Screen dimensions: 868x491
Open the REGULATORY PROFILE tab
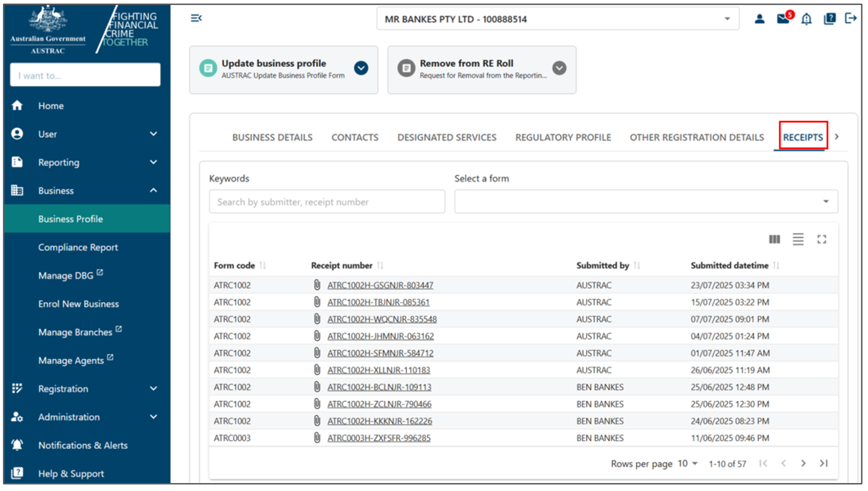pos(563,137)
